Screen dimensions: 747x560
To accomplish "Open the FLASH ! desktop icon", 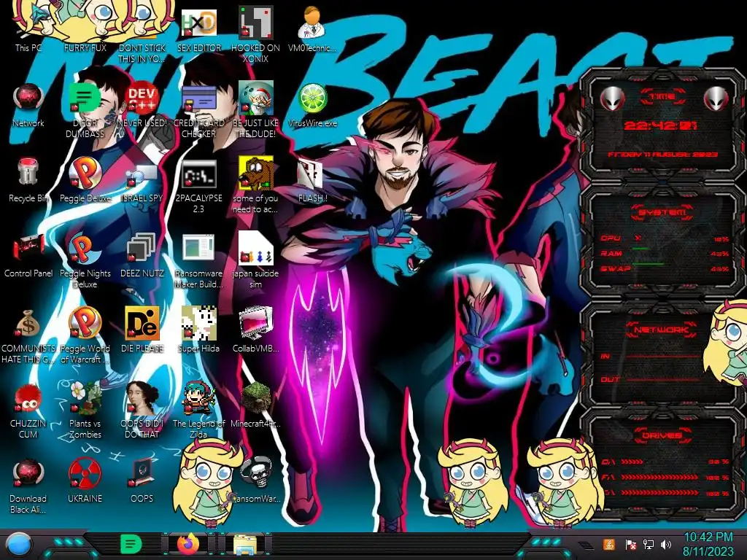I will 312,180.
